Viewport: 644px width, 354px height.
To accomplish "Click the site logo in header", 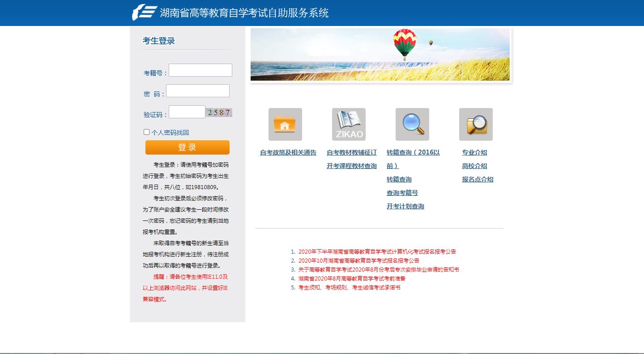I will click(145, 13).
